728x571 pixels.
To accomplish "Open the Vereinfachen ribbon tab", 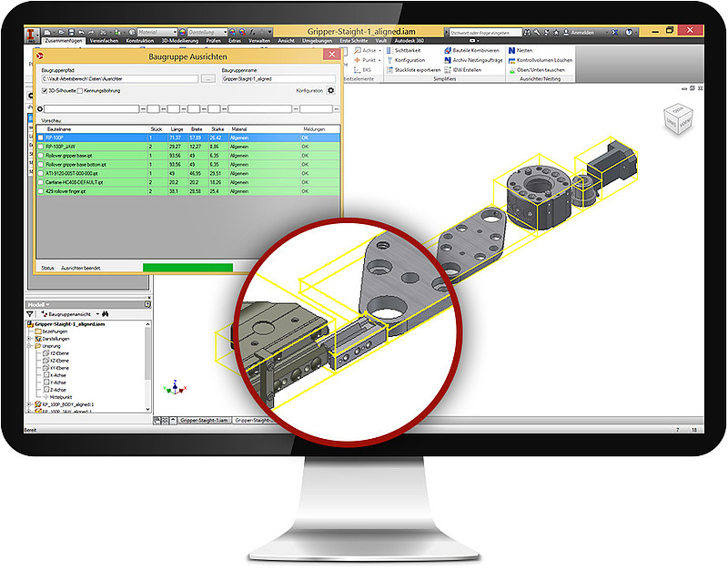I will (x=104, y=41).
